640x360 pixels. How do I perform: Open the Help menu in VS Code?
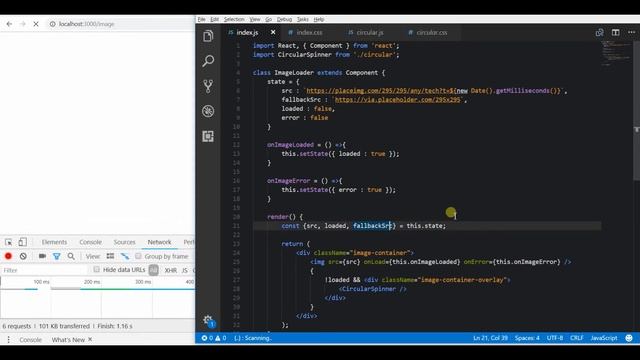pyautogui.click(x=319, y=19)
